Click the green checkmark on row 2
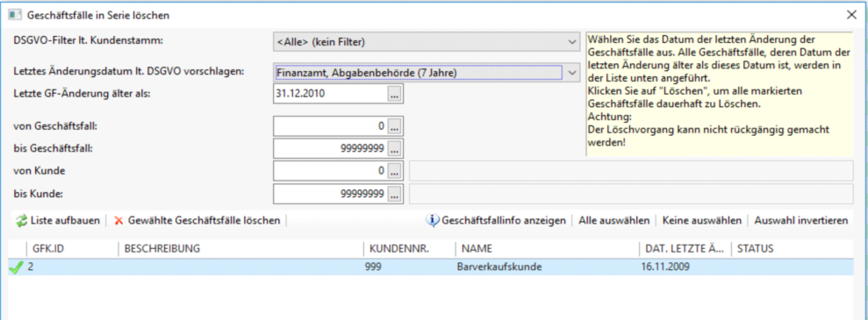Image resolution: width=868 pixels, height=320 pixels. point(16,267)
